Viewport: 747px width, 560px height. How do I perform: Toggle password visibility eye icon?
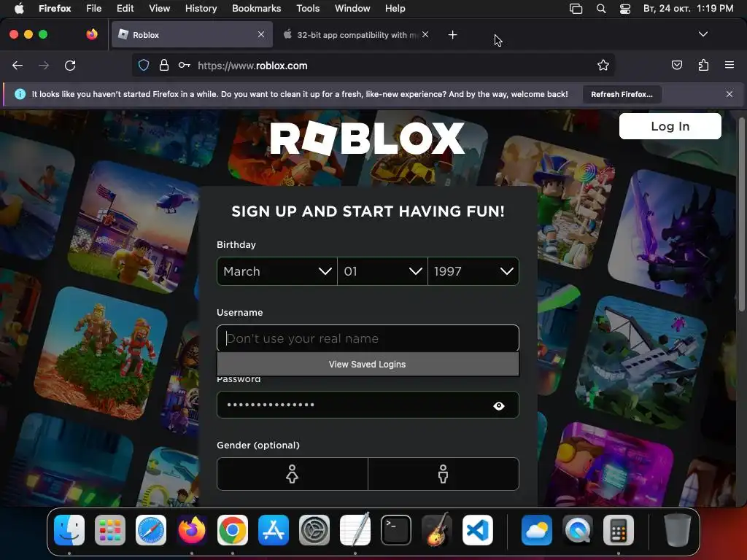coord(499,405)
